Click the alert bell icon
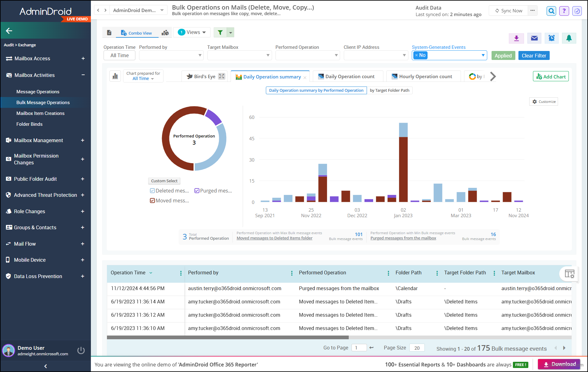Image resolution: width=588 pixels, height=372 pixels. [x=569, y=38]
